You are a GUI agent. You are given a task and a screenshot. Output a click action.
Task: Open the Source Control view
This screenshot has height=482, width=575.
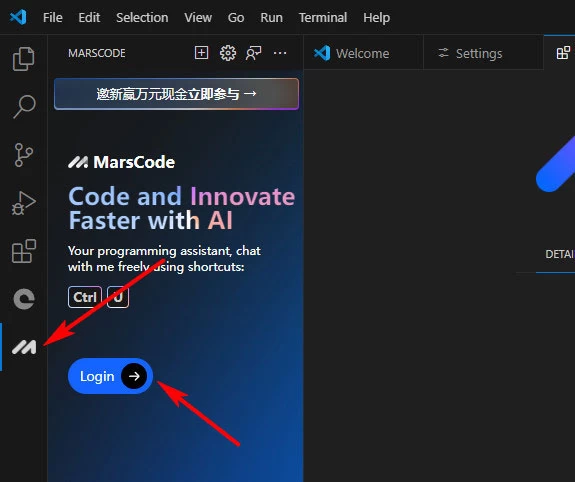point(24,155)
